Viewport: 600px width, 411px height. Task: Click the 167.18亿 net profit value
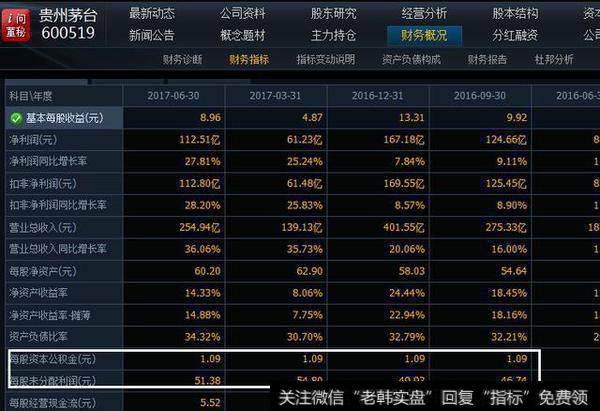(404, 140)
